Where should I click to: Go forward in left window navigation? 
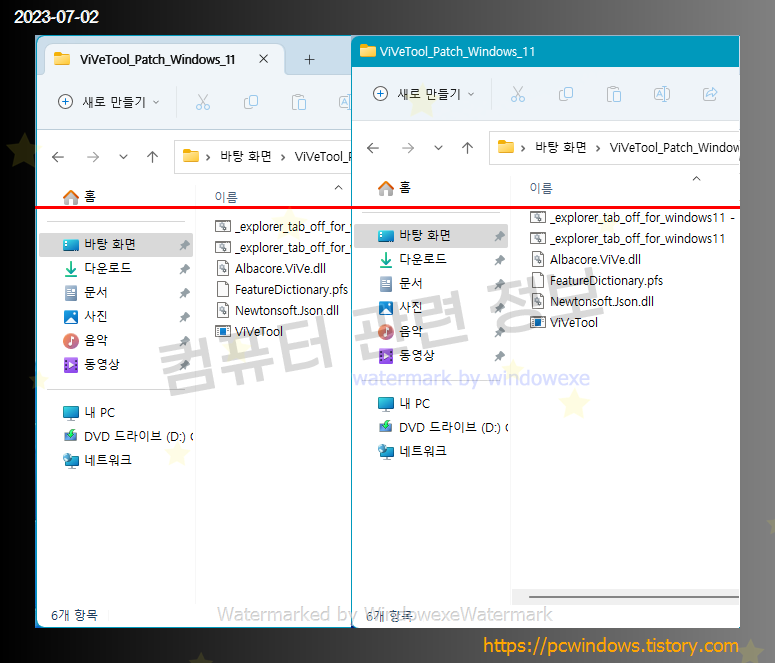click(x=93, y=157)
